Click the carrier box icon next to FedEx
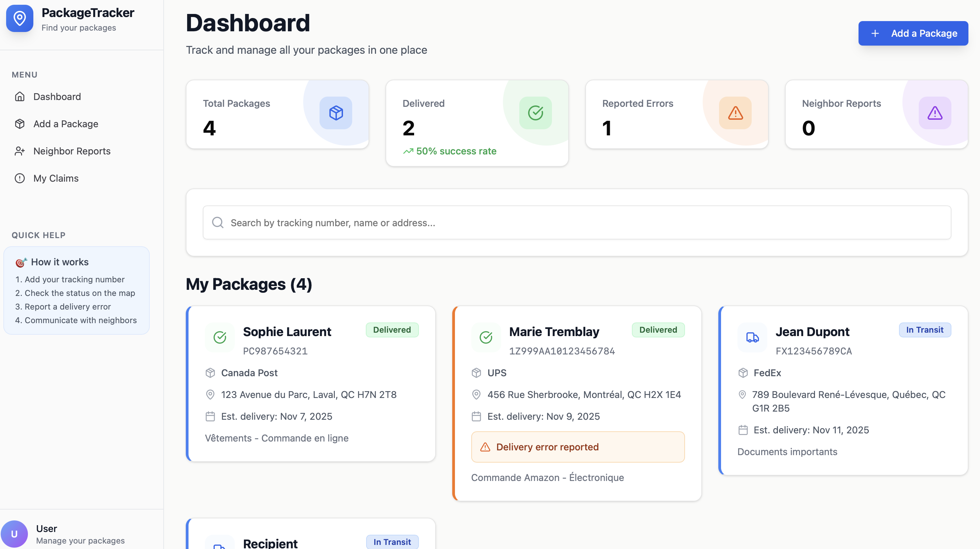 pyautogui.click(x=742, y=373)
